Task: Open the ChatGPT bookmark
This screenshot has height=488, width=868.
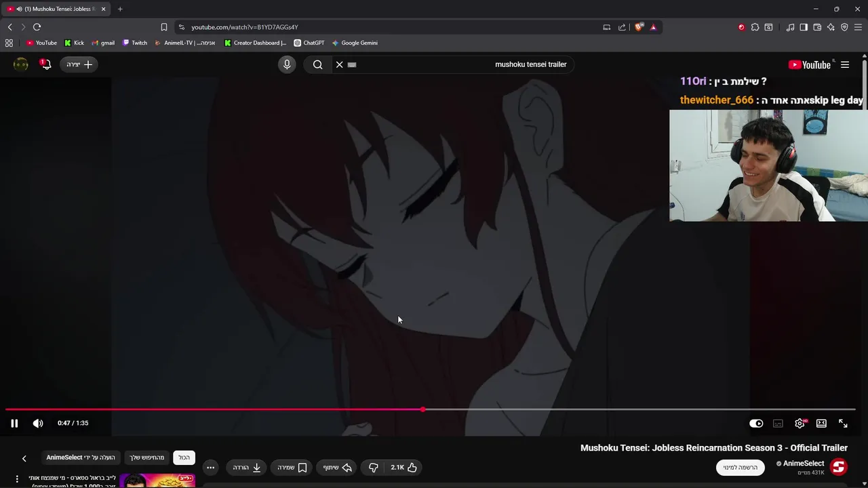Action: [x=309, y=43]
